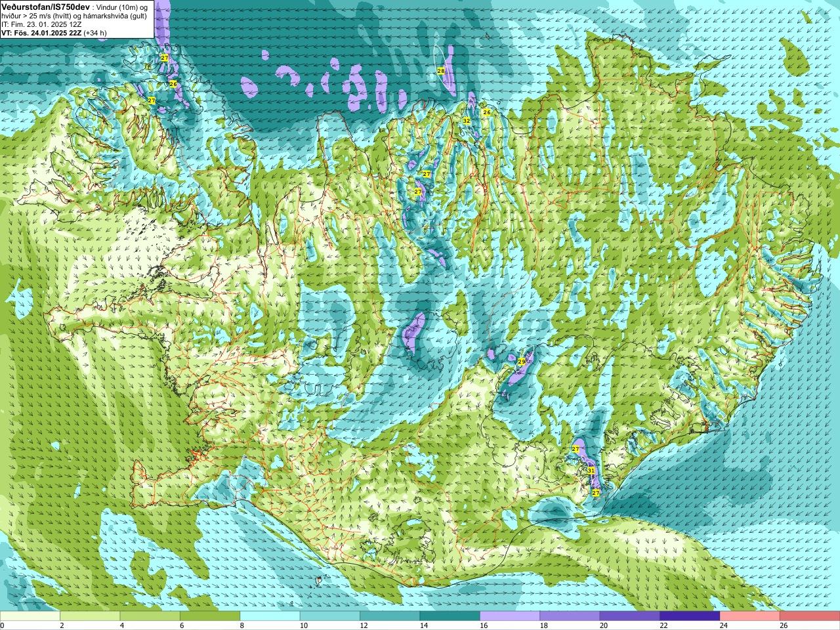Click the legend scale label 20
840x630 pixels.
click(x=604, y=626)
